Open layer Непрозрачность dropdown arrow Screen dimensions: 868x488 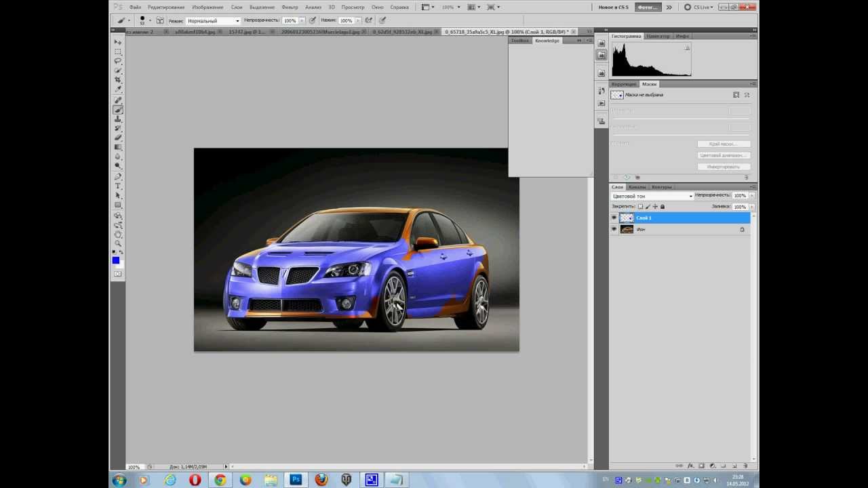click(x=752, y=195)
